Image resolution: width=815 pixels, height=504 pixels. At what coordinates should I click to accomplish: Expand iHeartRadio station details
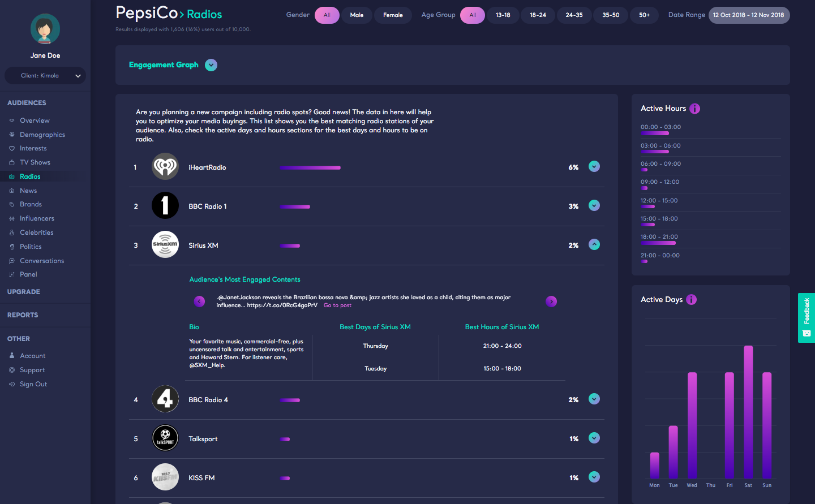pos(594,166)
